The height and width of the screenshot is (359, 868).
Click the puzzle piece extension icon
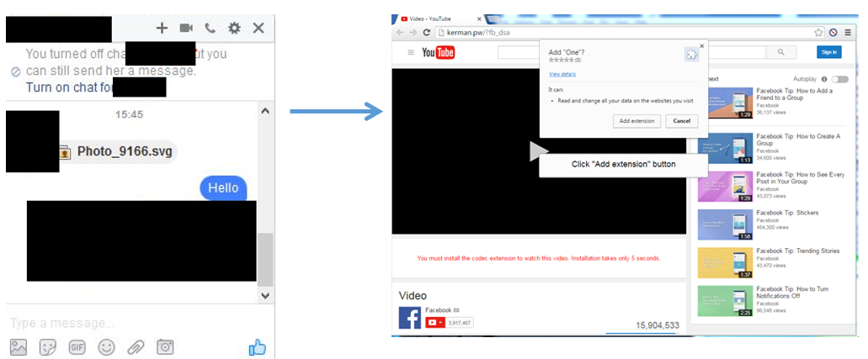[x=691, y=54]
